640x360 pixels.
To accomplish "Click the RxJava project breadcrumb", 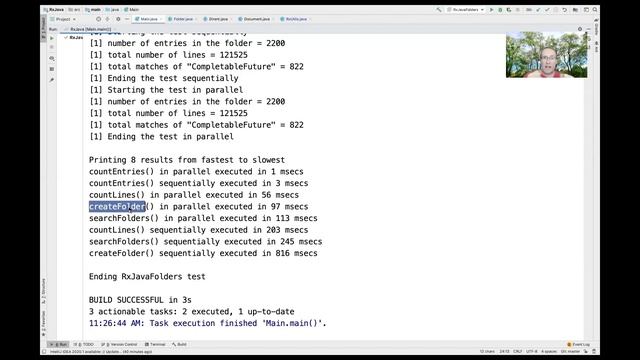I will 54,9.
